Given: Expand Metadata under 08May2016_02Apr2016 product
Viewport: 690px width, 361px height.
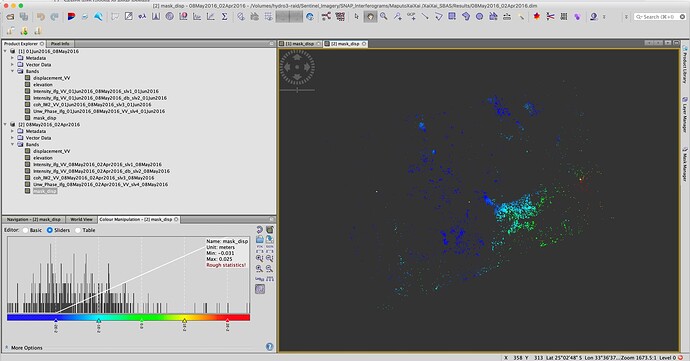Looking at the screenshot, I should pyautogui.click(x=12, y=131).
